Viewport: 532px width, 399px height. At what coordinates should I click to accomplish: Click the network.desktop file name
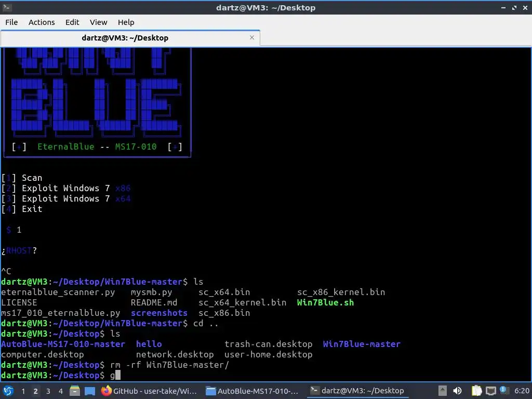[x=175, y=354]
